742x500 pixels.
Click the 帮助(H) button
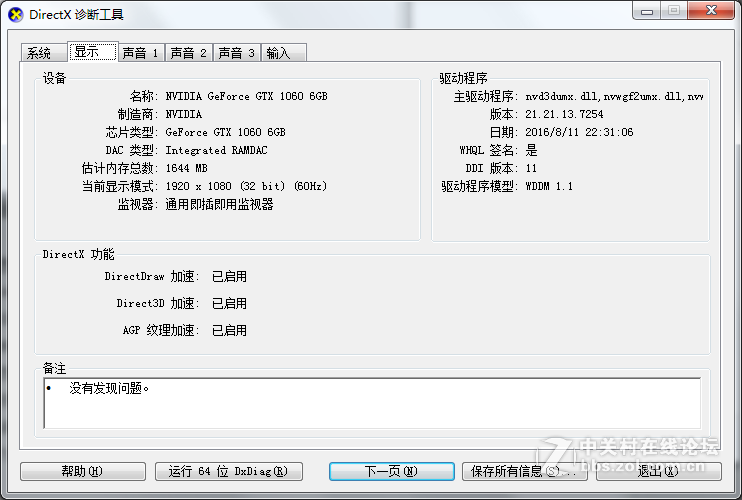click(x=83, y=471)
